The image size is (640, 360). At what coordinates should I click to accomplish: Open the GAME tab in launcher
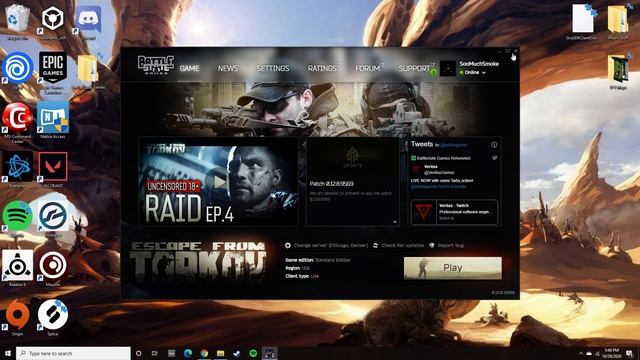(189, 68)
